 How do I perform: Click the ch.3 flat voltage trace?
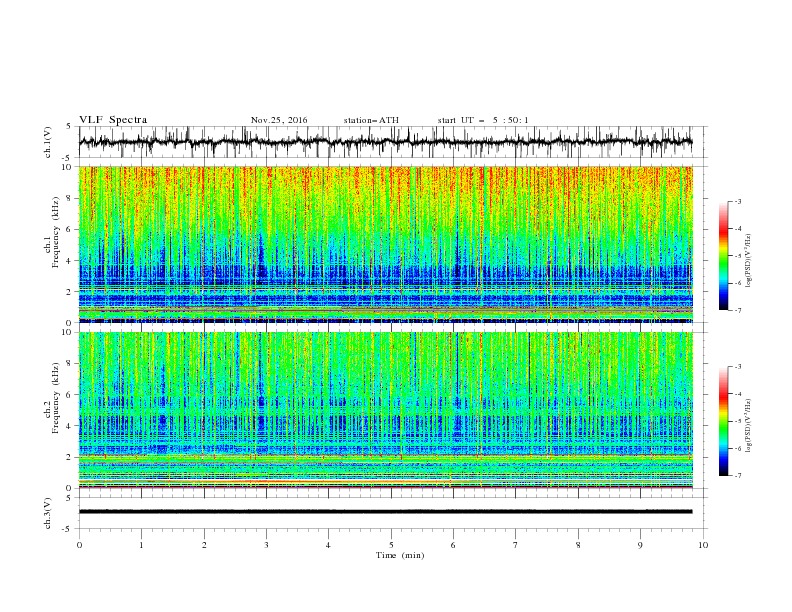coord(385,512)
